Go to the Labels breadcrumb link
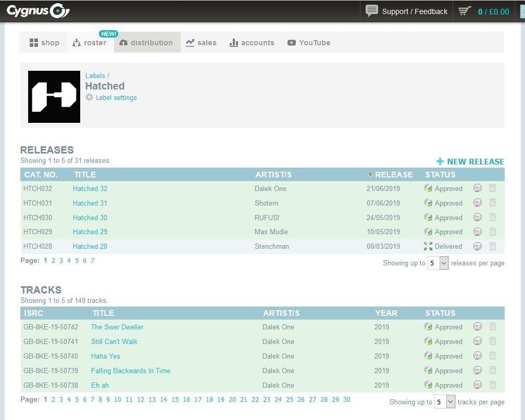 point(95,75)
